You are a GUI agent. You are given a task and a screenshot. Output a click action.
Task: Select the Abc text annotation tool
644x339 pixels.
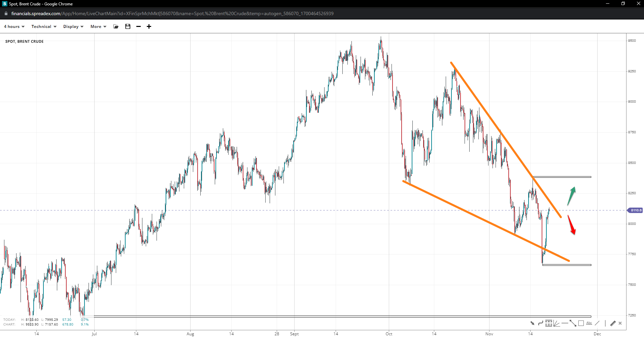tap(589, 323)
